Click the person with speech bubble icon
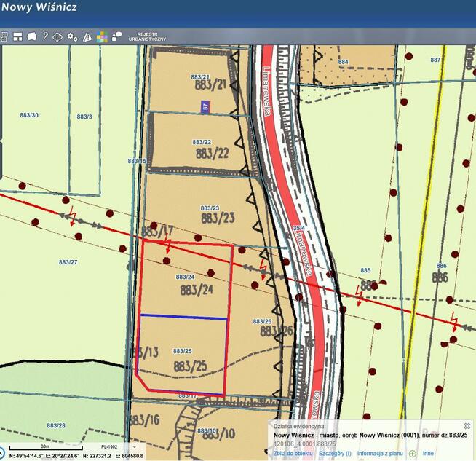Image resolution: width=476 pixels, height=461 pixels. [116, 36]
